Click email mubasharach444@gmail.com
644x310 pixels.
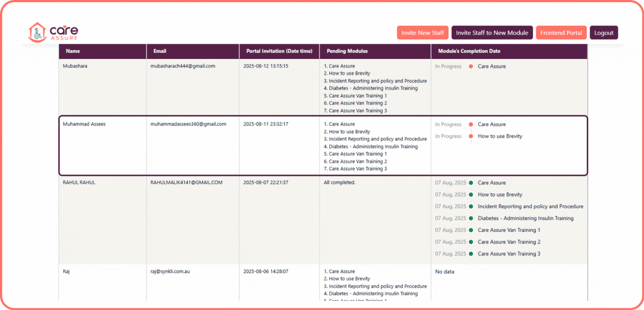183,66
